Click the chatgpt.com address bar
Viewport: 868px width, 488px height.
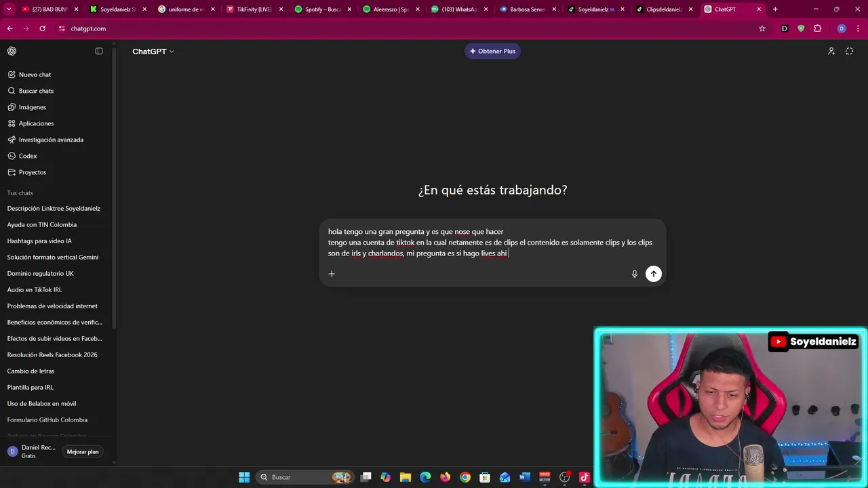(x=407, y=28)
